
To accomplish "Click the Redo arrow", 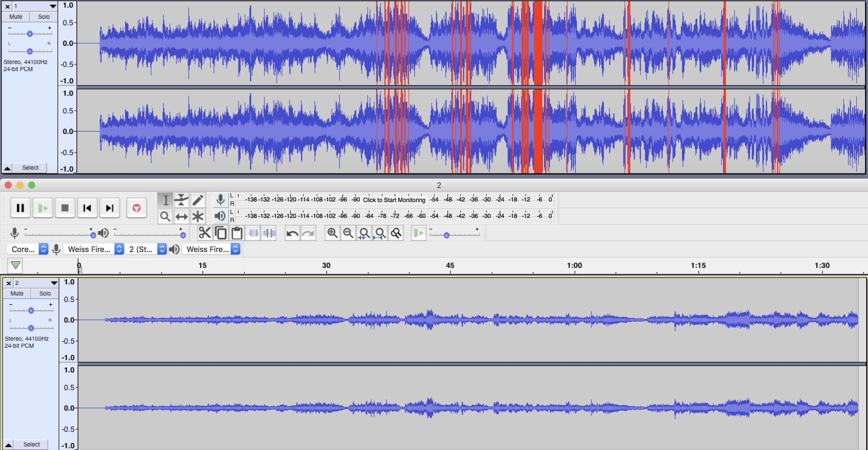I will click(x=308, y=233).
